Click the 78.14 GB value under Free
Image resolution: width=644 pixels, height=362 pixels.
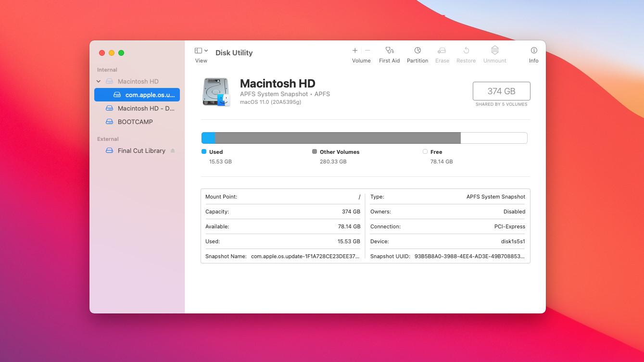[442, 162]
